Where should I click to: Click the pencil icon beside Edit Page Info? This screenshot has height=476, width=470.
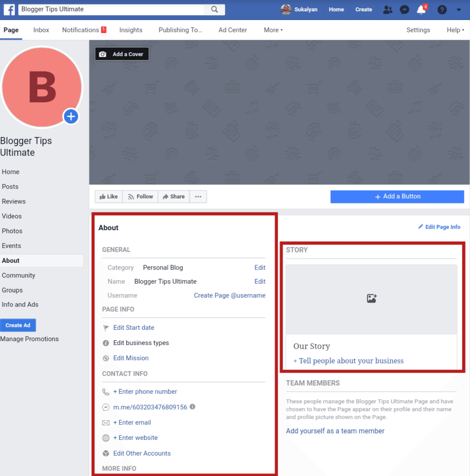click(x=421, y=226)
